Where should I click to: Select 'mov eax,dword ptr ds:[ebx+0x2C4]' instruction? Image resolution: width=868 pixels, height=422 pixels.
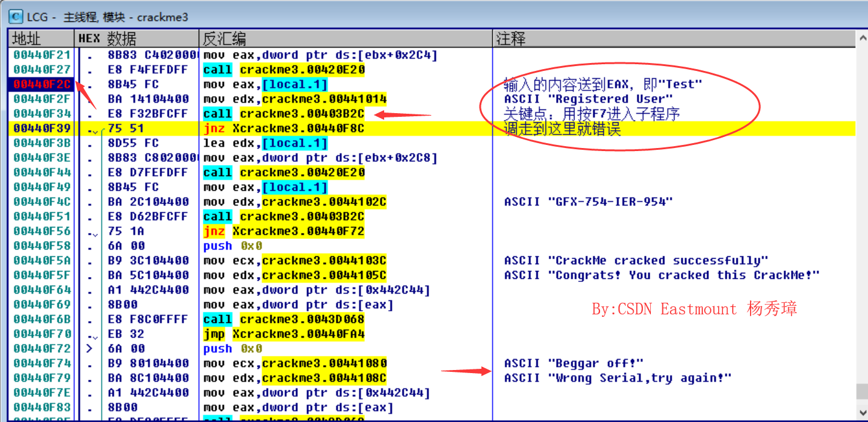point(321,55)
